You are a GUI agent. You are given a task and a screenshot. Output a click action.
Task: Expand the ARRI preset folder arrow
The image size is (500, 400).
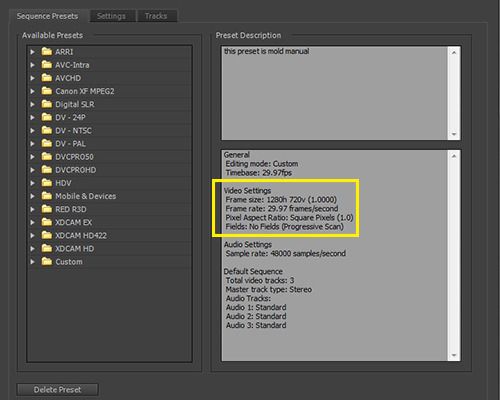click(x=32, y=52)
